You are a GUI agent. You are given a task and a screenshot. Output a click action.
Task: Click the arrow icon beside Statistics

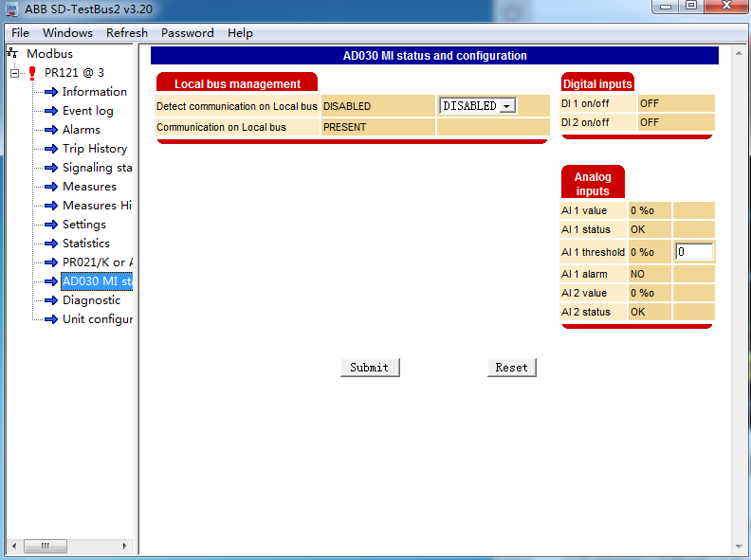coord(51,244)
